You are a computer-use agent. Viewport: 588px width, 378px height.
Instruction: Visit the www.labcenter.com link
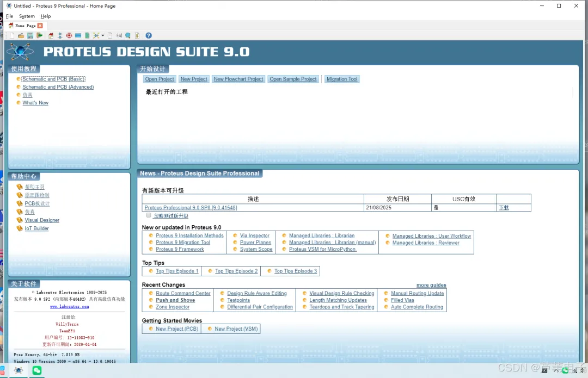69,306
